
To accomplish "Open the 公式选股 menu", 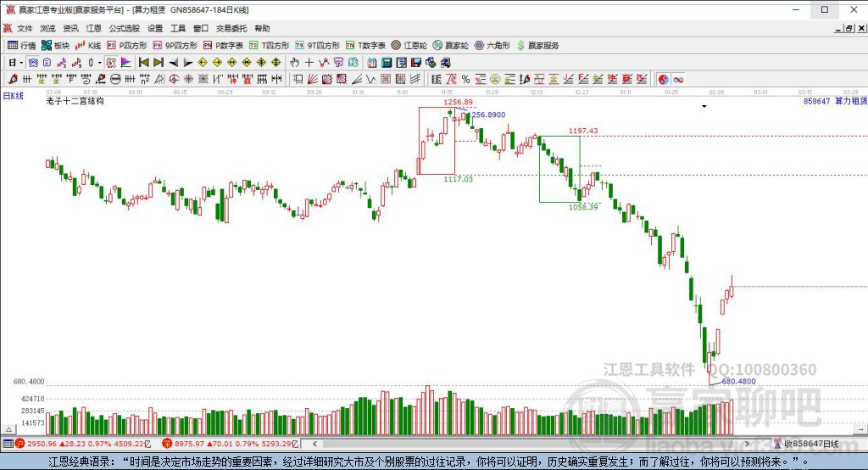I will tap(124, 28).
